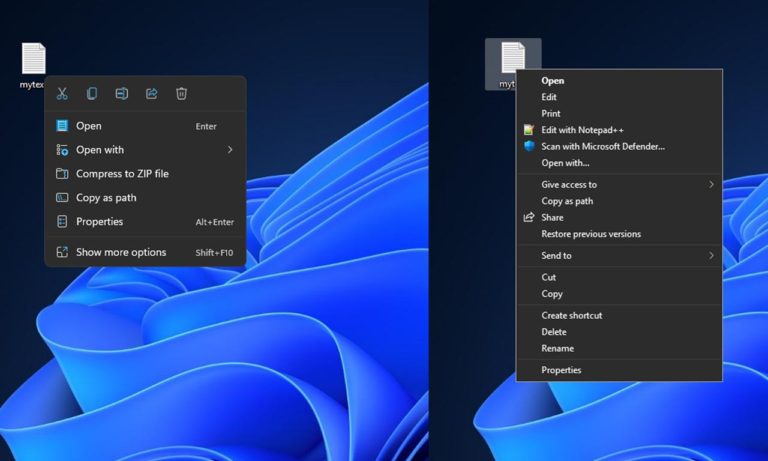Click the Compress to ZIP folder icon
768x461 pixels.
click(x=62, y=173)
